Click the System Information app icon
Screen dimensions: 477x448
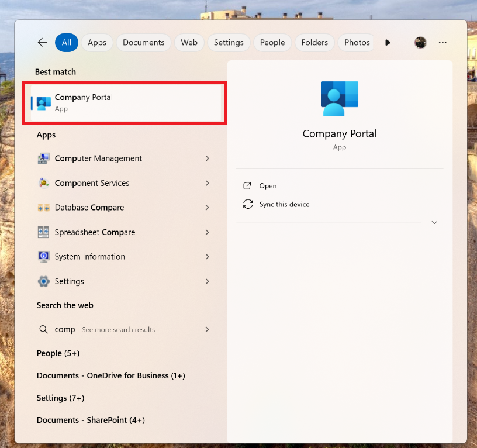point(43,257)
